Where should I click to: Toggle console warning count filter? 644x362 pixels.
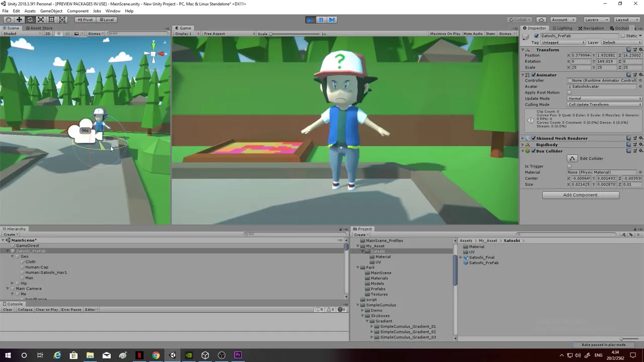330,309
